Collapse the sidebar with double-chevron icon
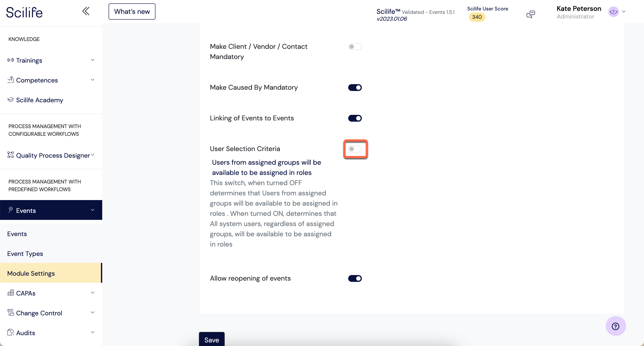 [x=86, y=11]
